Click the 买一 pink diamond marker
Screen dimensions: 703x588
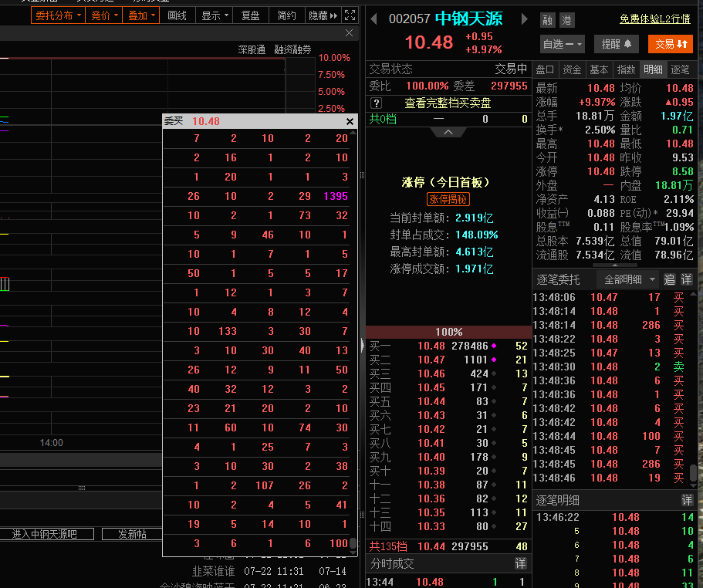pyautogui.click(x=494, y=346)
